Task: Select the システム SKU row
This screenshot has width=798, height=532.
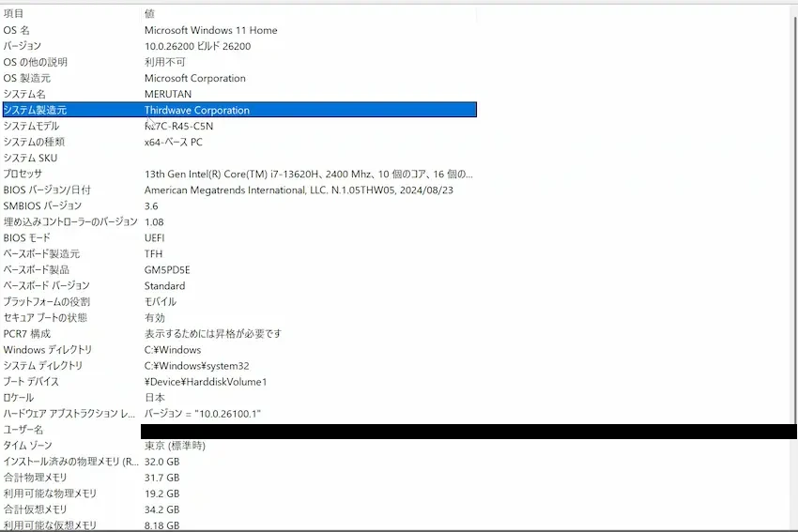Action: 239,158
